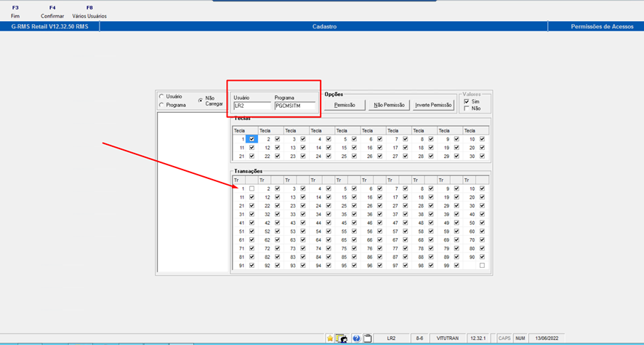Viewport: 644px width, 345px height.
Task: Click F4 Confirmar to confirm changes
Action: pyautogui.click(x=52, y=12)
